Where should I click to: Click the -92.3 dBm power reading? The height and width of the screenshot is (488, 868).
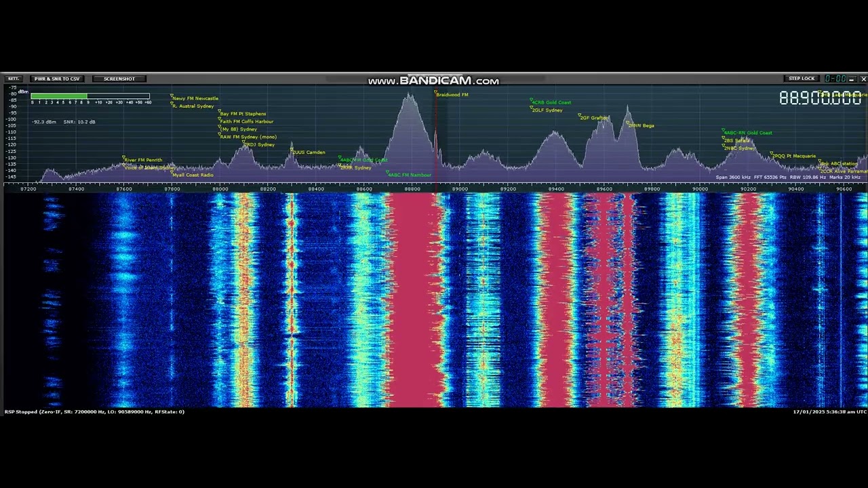click(x=44, y=122)
